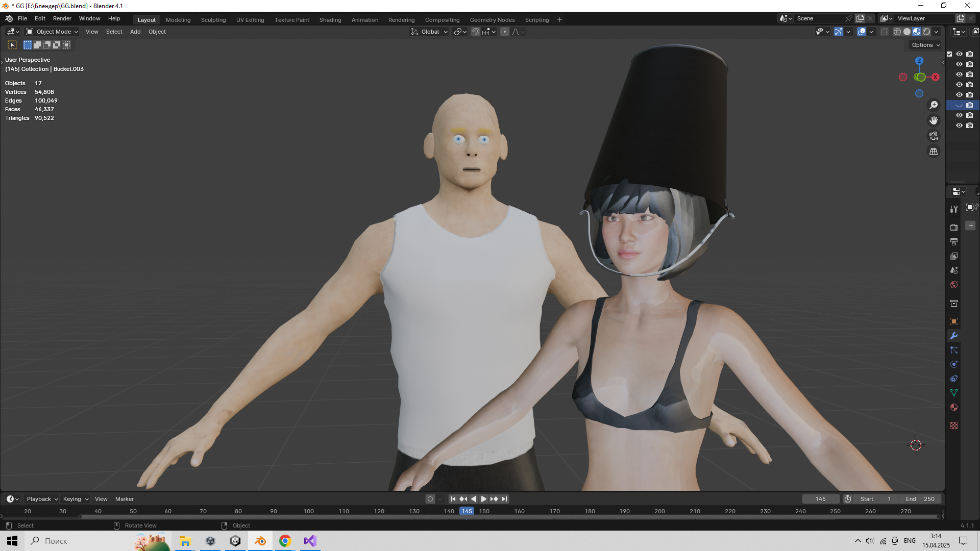Click the current frame field showing 145

(x=820, y=499)
